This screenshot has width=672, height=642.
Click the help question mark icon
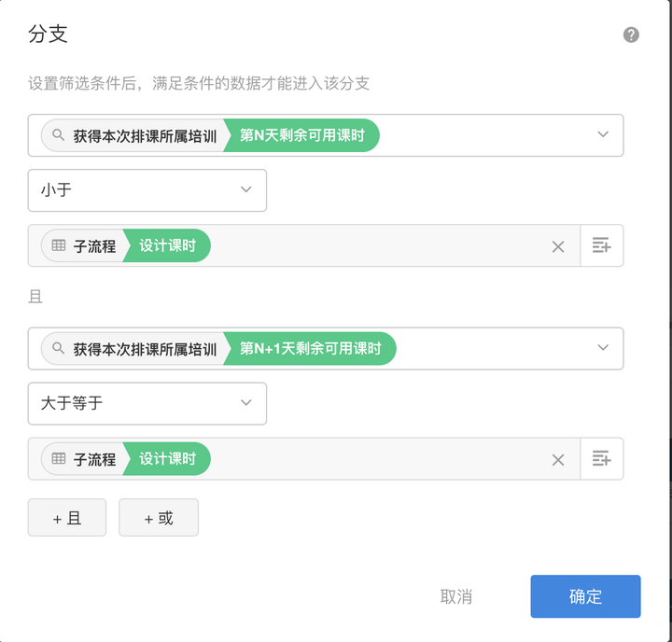(x=631, y=35)
